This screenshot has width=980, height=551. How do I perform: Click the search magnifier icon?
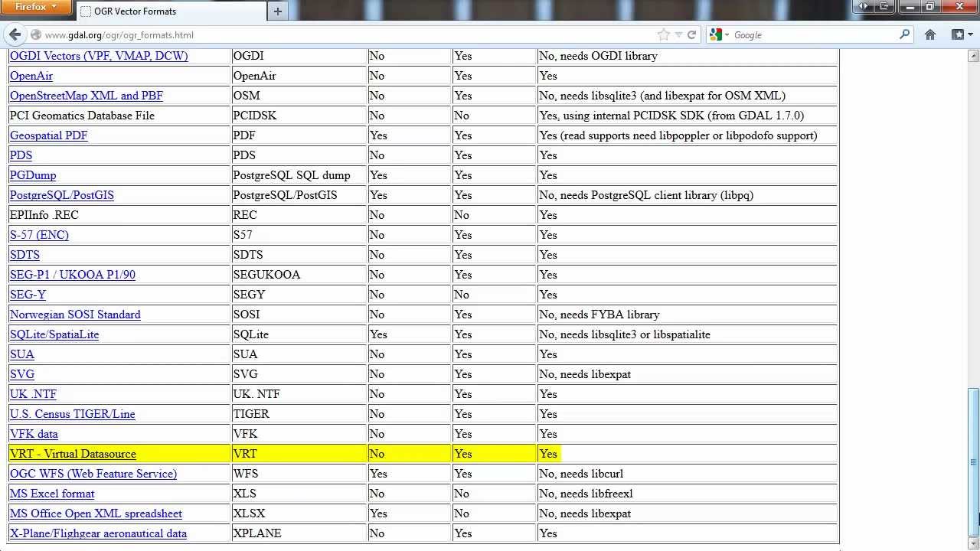pyautogui.click(x=904, y=34)
